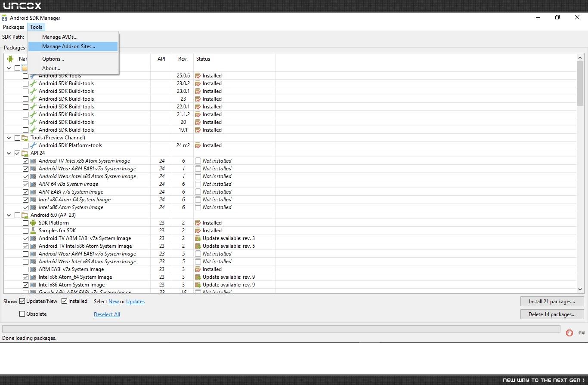This screenshot has width=588, height=385.
Task: Click wrench icon of Build-tools rev 22.0.1
Action: click(x=33, y=107)
